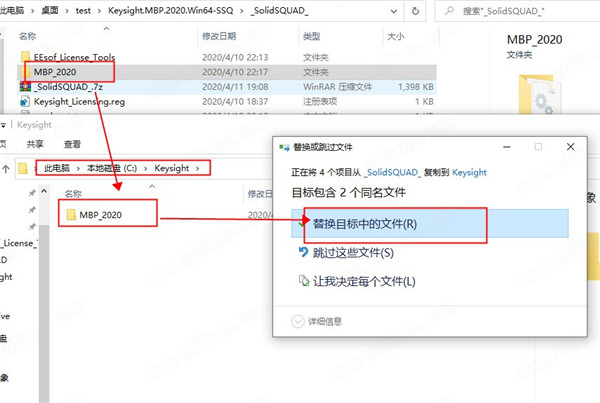Screen dimensions: 600x403
Task: Click the up arrow navigation button in the Keysight window
Action: click(x=6, y=168)
